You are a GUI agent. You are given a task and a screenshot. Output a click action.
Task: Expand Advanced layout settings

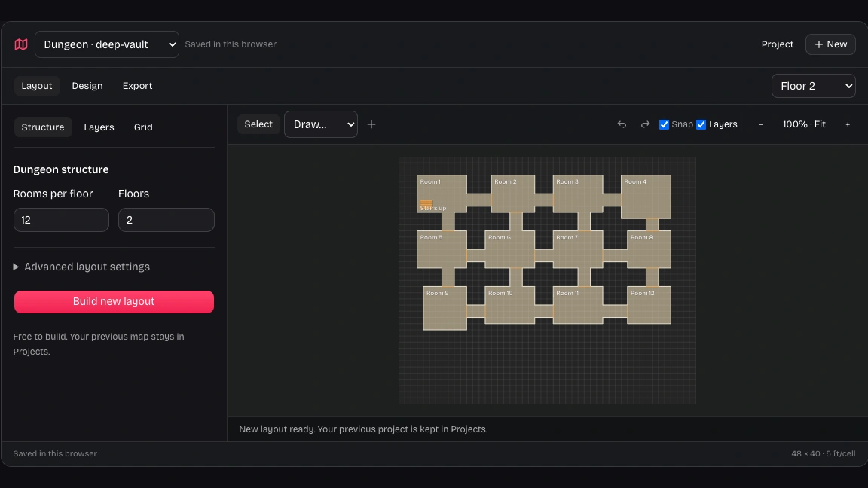(81, 267)
